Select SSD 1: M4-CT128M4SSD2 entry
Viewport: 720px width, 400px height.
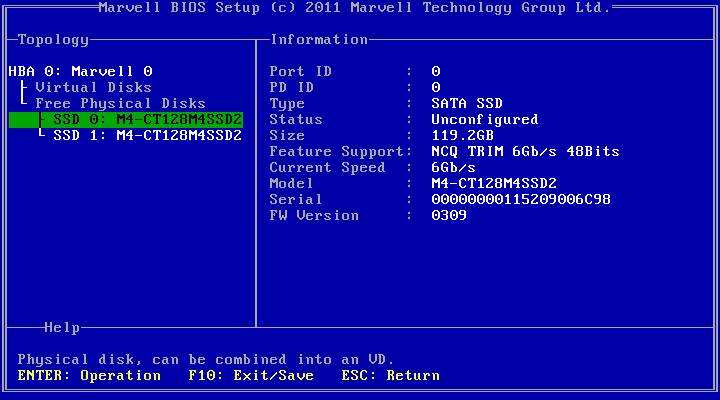point(147,136)
